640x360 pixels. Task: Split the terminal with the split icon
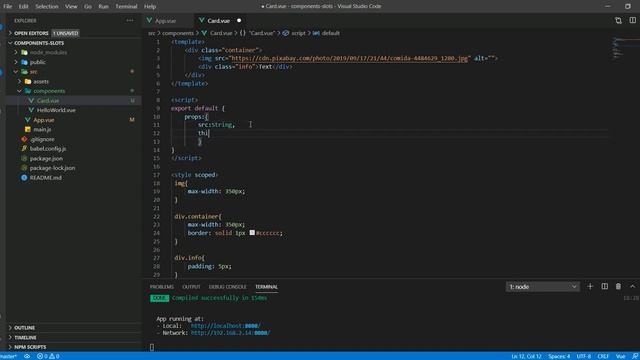coord(604,287)
